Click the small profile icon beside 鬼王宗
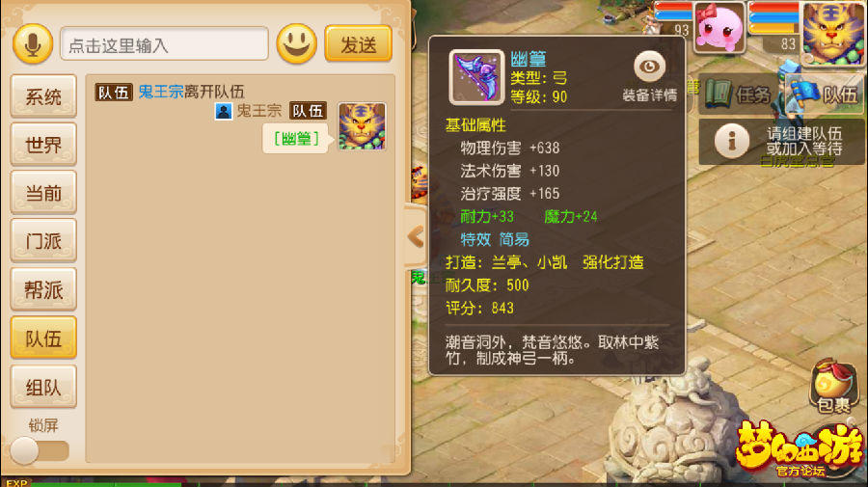This screenshot has height=487, width=868. (x=224, y=111)
